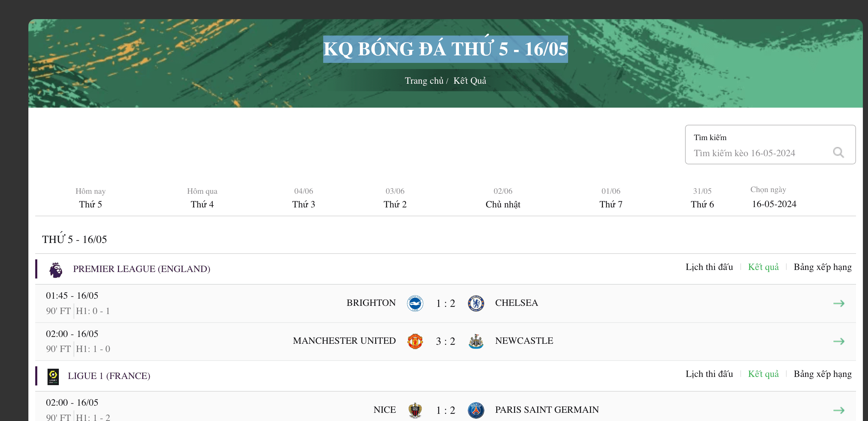Open Brighton vs Chelsea match details arrow
The height and width of the screenshot is (421, 868).
click(839, 303)
